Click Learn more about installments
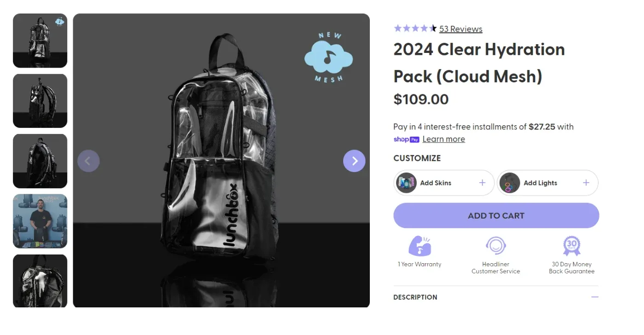This screenshot has height=335, width=644. (443, 139)
